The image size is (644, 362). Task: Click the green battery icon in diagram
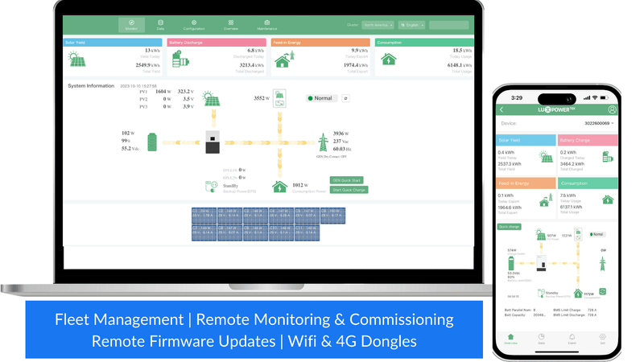(x=152, y=142)
